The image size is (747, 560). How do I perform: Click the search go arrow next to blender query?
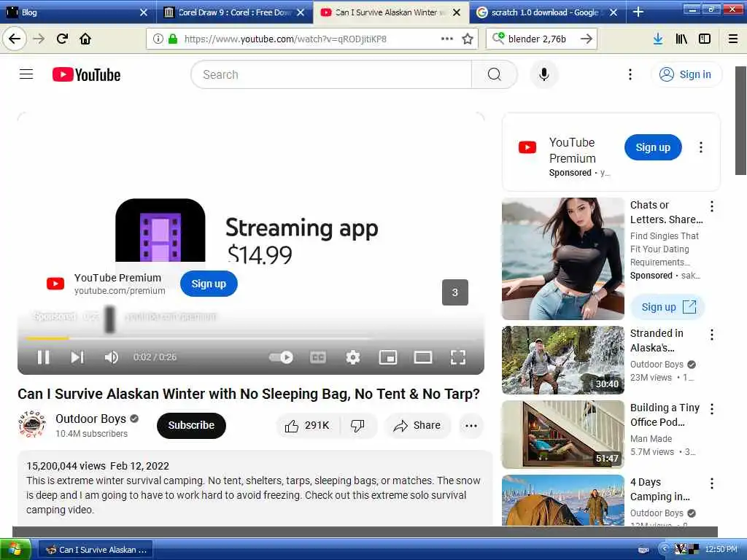click(587, 39)
